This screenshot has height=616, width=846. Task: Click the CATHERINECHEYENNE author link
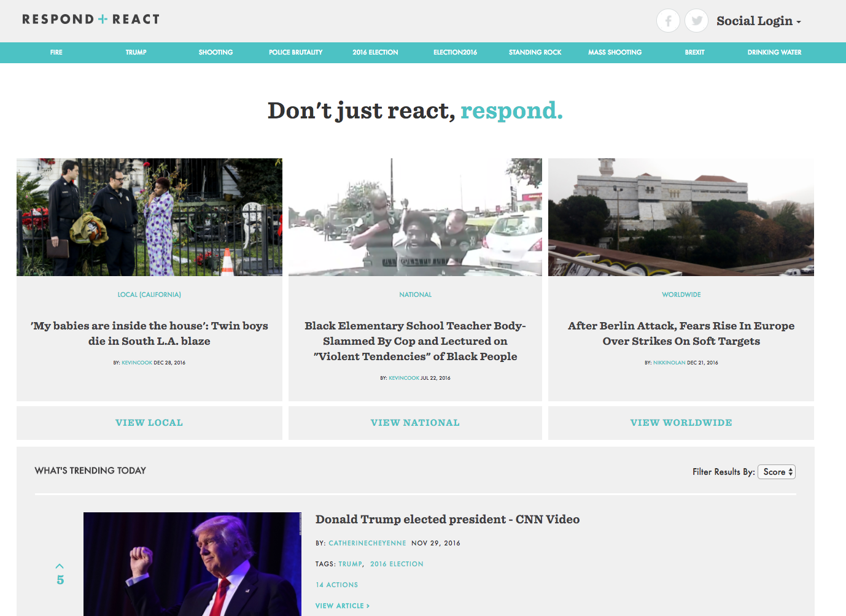click(367, 543)
